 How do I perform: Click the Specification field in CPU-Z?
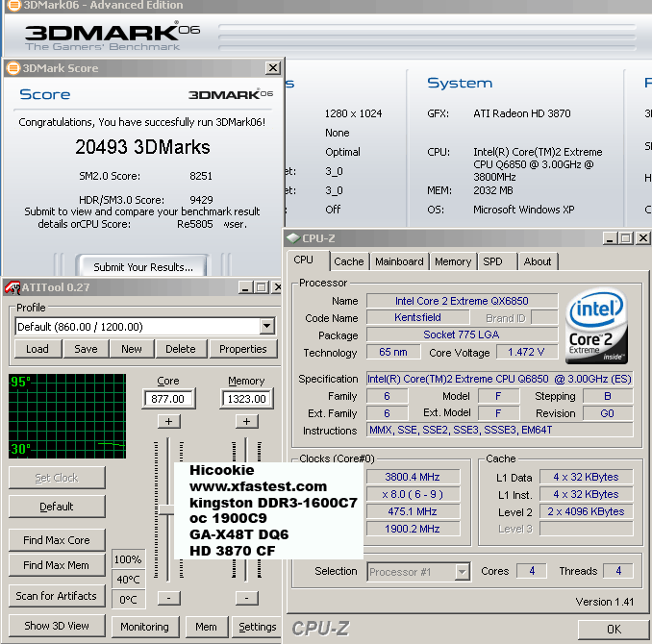point(499,379)
